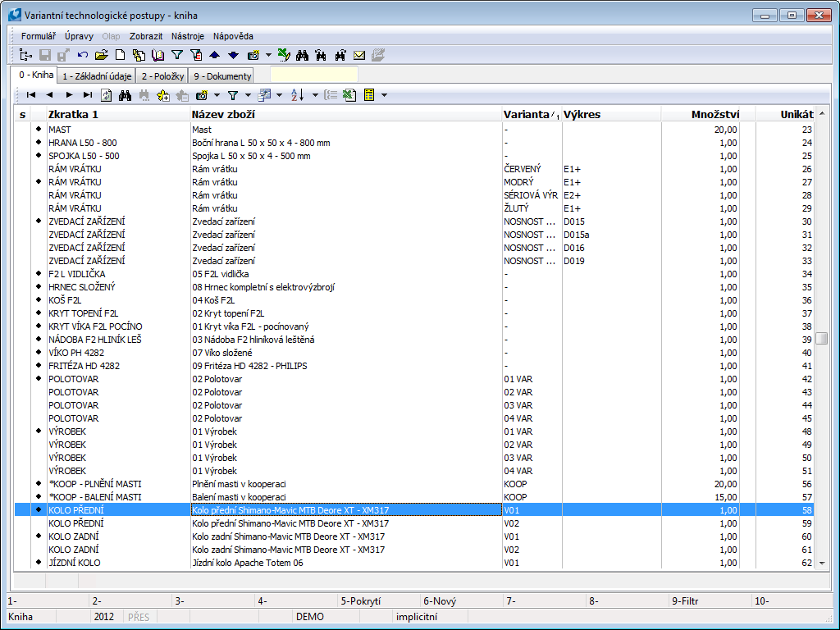Click the blue up arrow icon
This screenshot has height=630, width=840.
coord(214,56)
